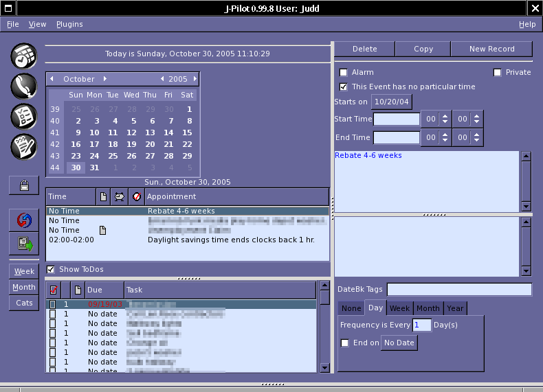
Task: Uncheck Show ToDos option
Action: 51,269
